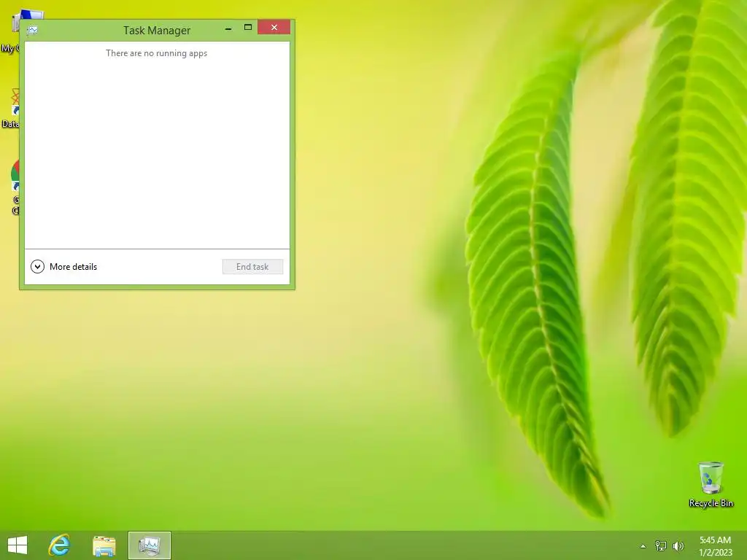
Task: Open the Windows Start button
Action: [x=18, y=545]
